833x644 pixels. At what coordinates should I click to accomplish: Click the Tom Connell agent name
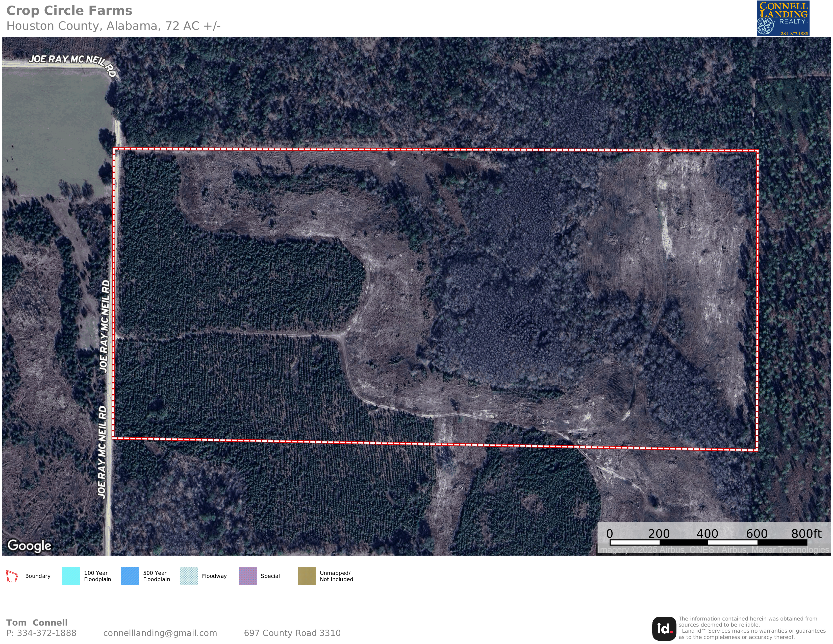pos(37,623)
